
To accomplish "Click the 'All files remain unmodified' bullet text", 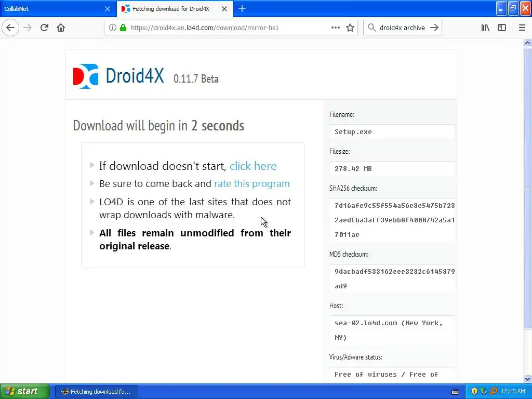I will pyautogui.click(x=195, y=239).
